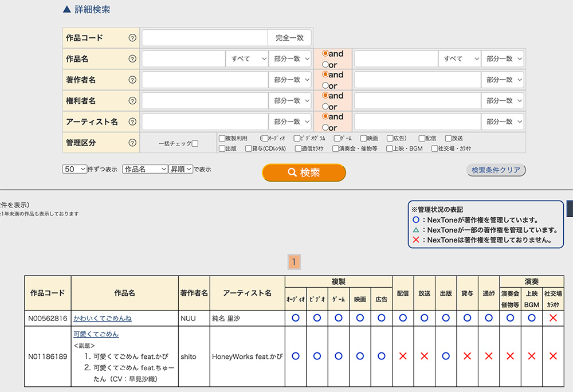Viewport: 573px width, 392px height.
Task: Open the かわいくてごめんね work link
Action: (102, 318)
